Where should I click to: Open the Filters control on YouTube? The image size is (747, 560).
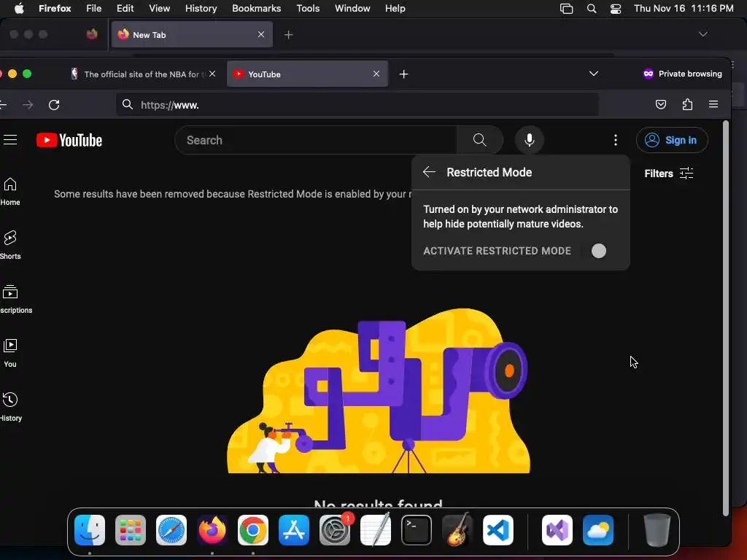[x=668, y=174]
